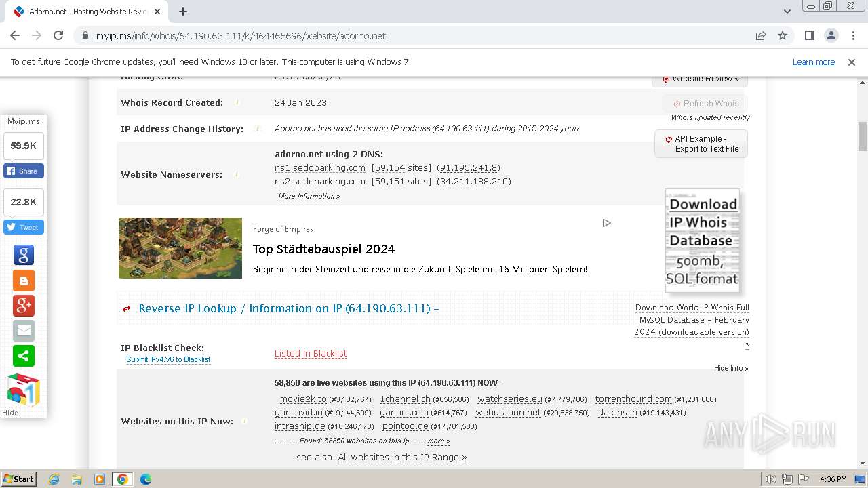Close the Adorno.net tab
868x488 pixels.
tap(157, 12)
